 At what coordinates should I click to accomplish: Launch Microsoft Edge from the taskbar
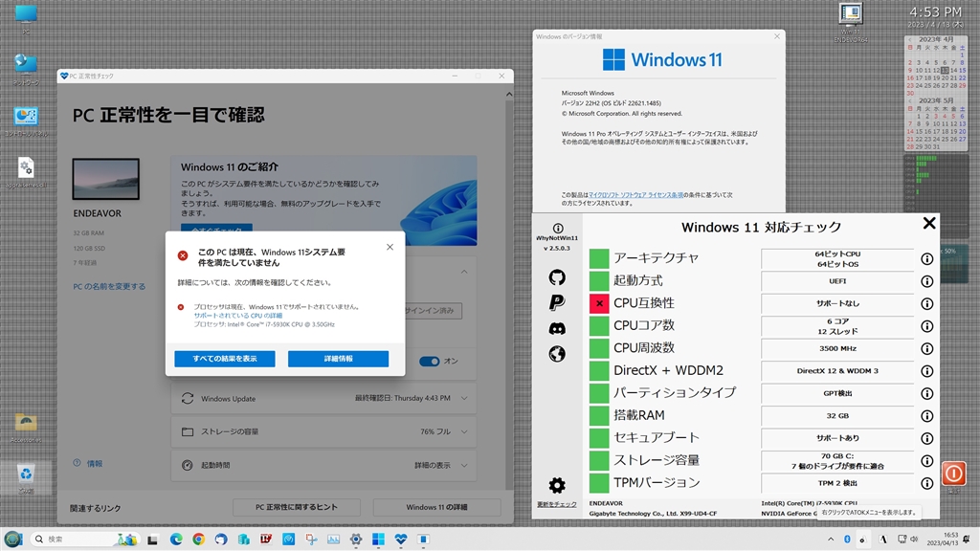pos(176,540)
